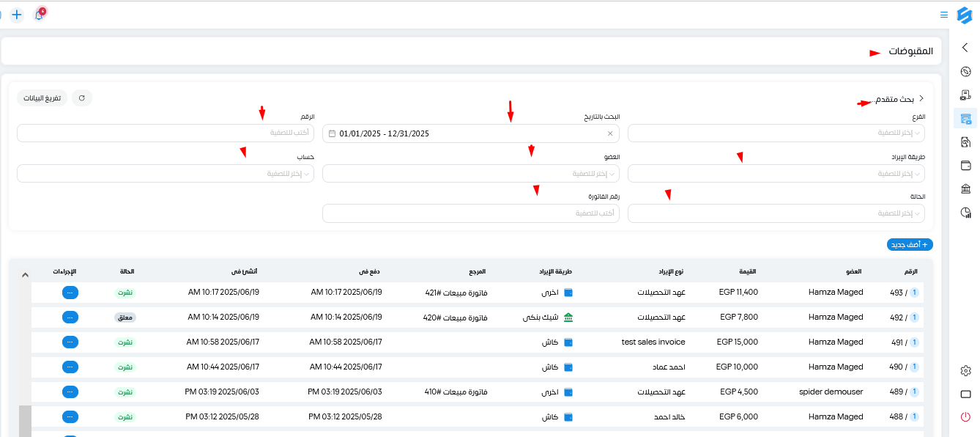Sort by the القيمة column header
This screenshot has width=980, height=437.
click(747, 272)
